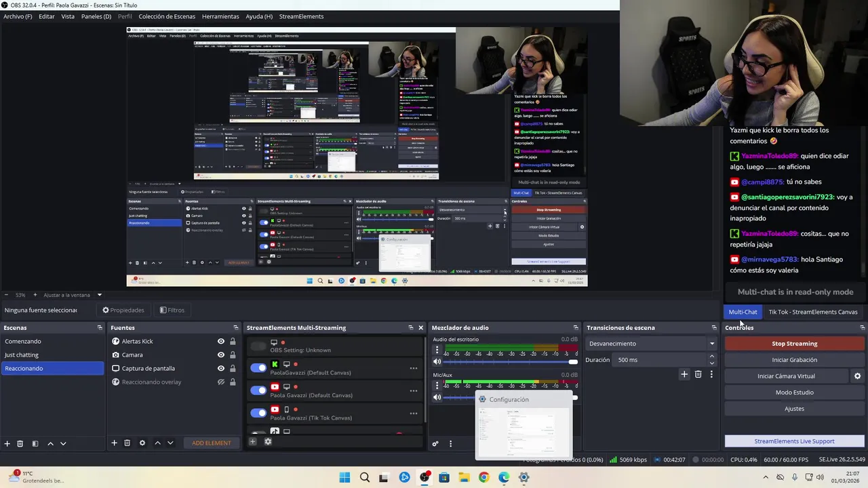Viewport: 868px width, 488px height.
Task: Add a new scene with the plus icon
Action: [7, 443]
